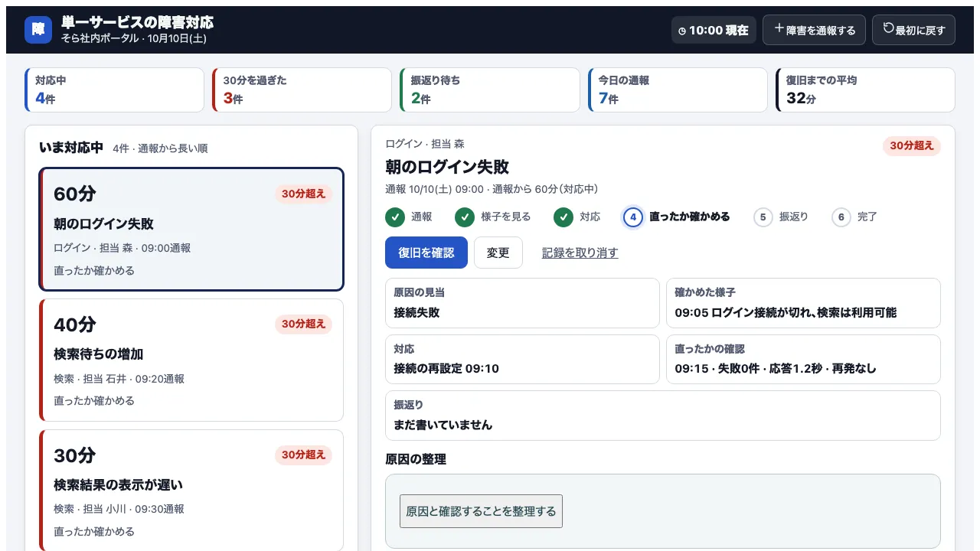980x551 pixels.
Task: Open the 振返り待ち 2件 summary card
Action: (x=490, y=90)
